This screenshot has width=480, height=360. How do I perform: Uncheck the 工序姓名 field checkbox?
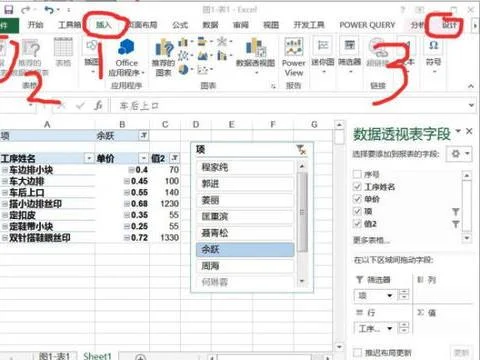coord(357,187)
